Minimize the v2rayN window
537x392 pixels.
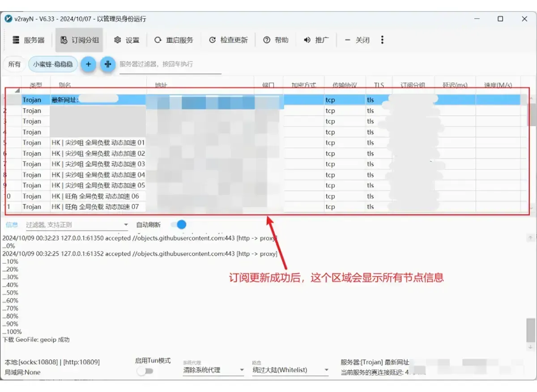[477, 19]
